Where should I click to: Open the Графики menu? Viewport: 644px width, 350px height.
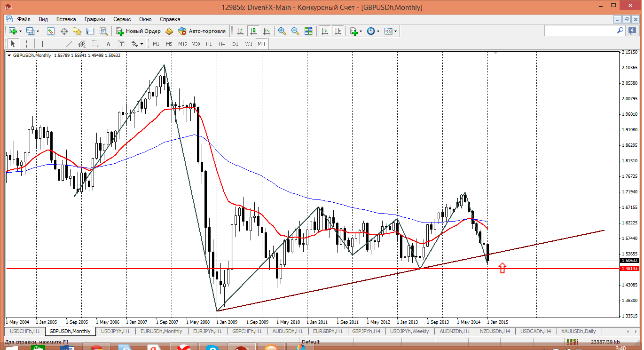click(x=95, y=19)
